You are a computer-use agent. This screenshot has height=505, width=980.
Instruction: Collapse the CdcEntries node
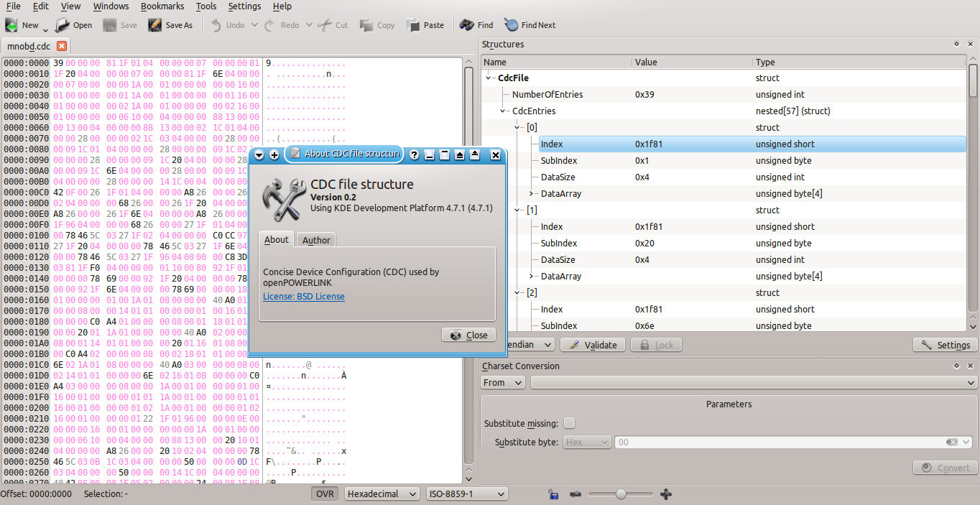click(x=503, y=111)
